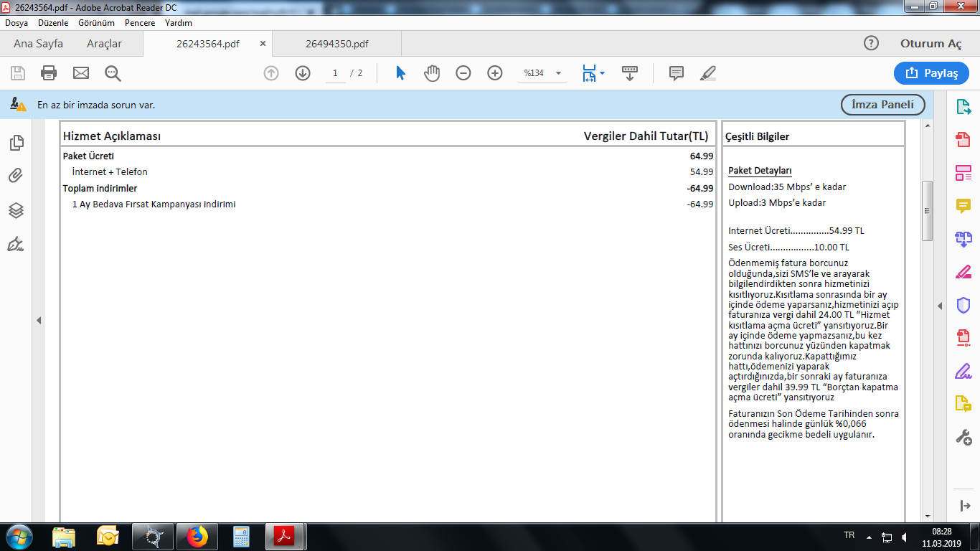Add a comment sticky note icon
This screenshot has height=551, width=980.
[676, 73]
